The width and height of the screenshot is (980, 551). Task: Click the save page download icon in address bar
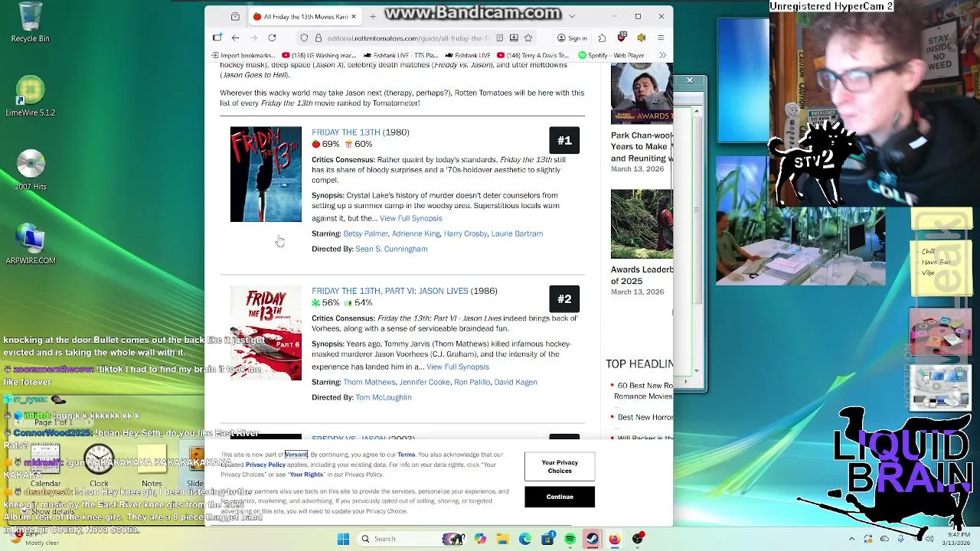[x=514, y=37]
